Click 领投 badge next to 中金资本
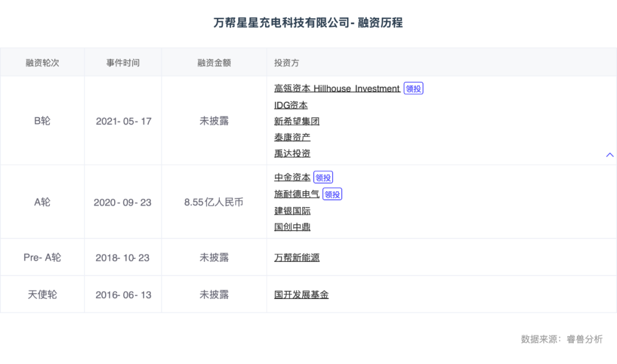617x364 pixels. [x=323, y=177]
